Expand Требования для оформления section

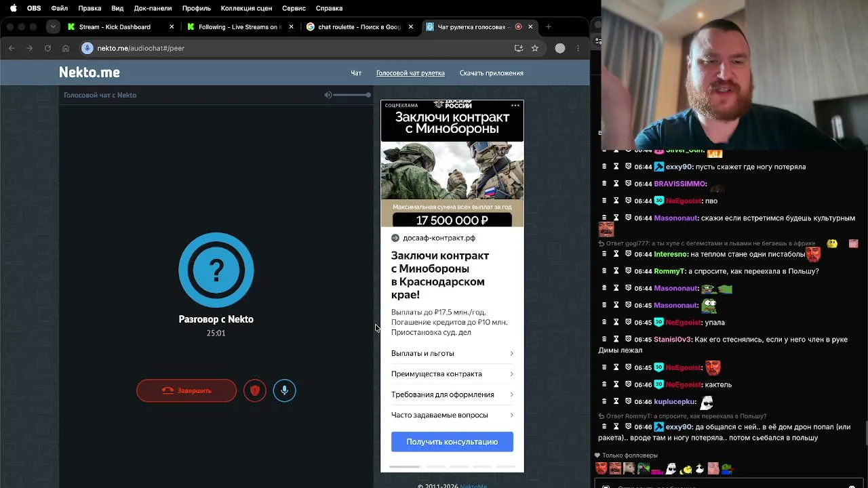(x=452, y=394)
